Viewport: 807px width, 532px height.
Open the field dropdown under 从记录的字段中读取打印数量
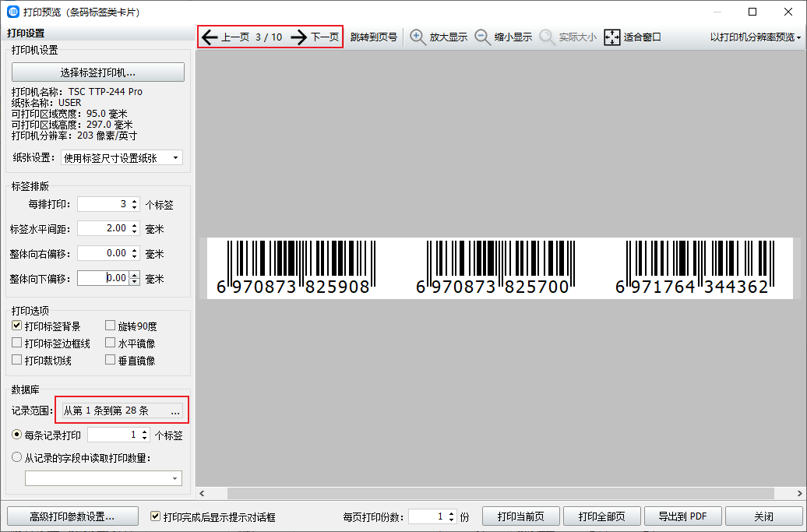pos(104,478)
